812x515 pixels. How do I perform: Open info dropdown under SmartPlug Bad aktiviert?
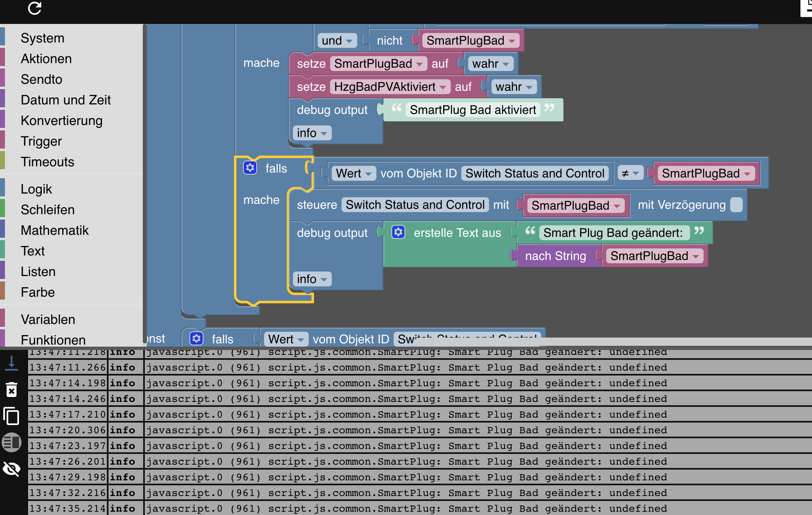pos(312,133)
